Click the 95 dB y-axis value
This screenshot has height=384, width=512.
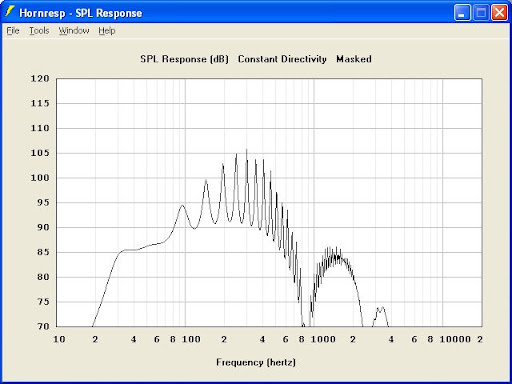point(43,202)
